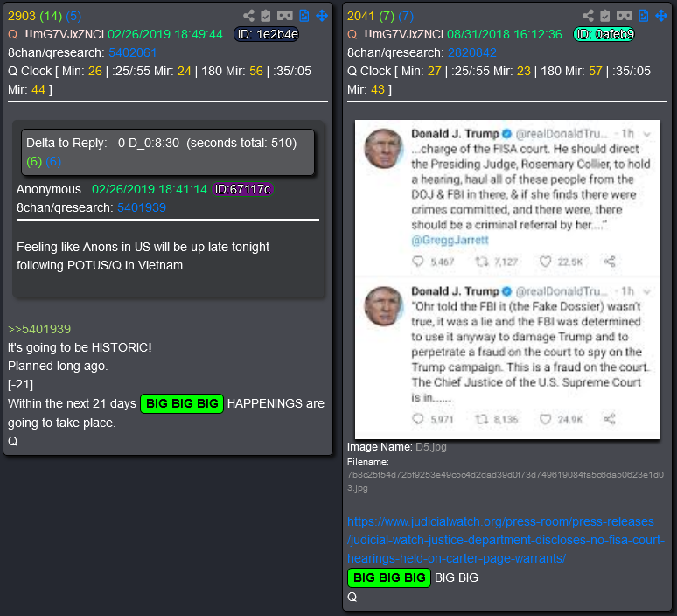Open 8chan post link 5402061

(132, 52)
